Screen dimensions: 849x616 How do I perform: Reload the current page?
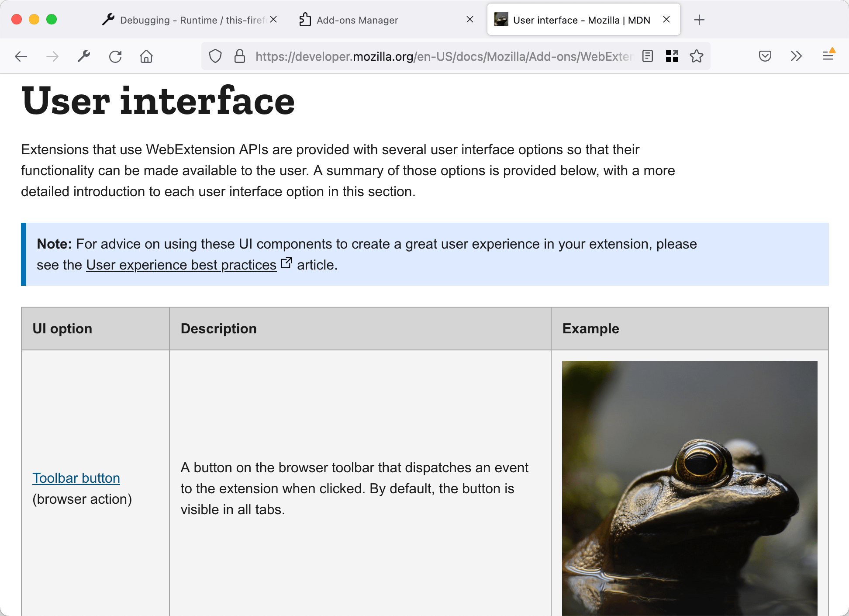tap(115, 56)
